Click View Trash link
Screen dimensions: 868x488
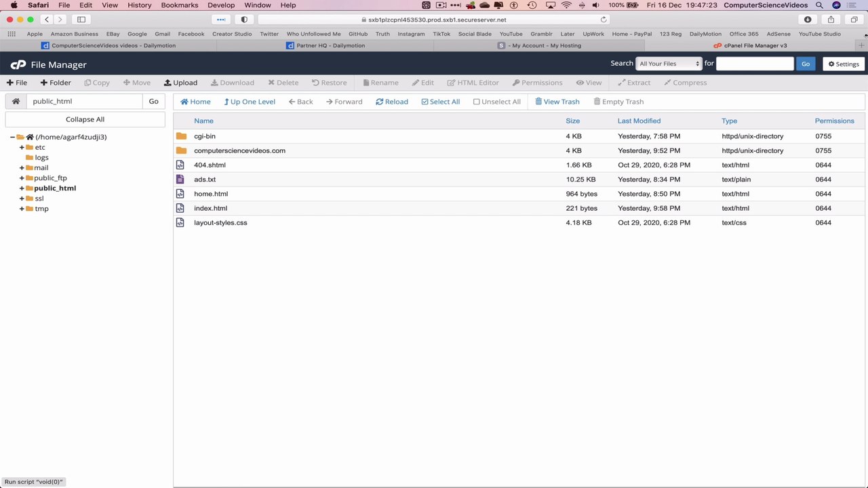[557, 102]
